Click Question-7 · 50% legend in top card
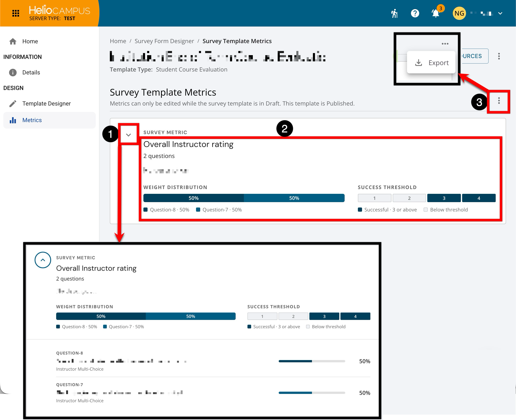 click(x=219, y=210)
